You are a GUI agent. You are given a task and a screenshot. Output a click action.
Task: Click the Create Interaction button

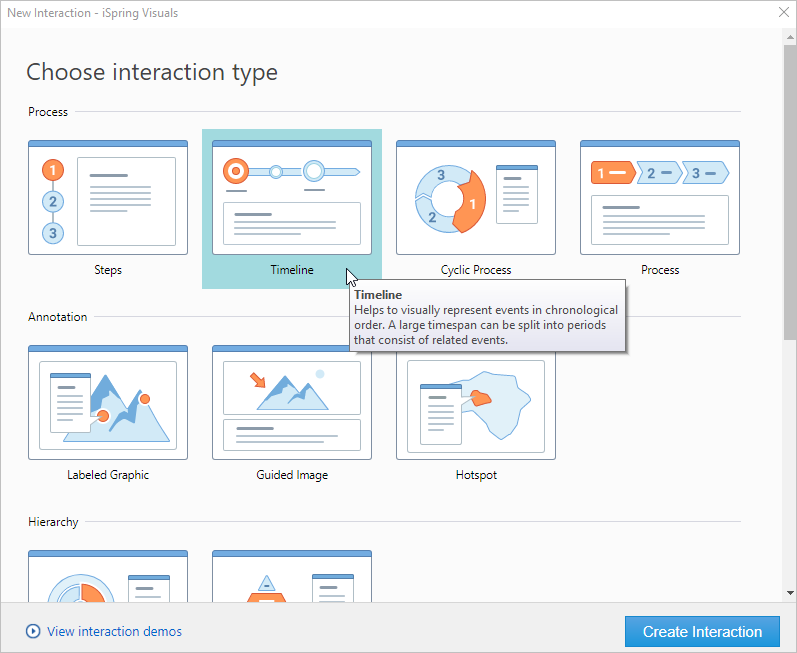[702, 632]
